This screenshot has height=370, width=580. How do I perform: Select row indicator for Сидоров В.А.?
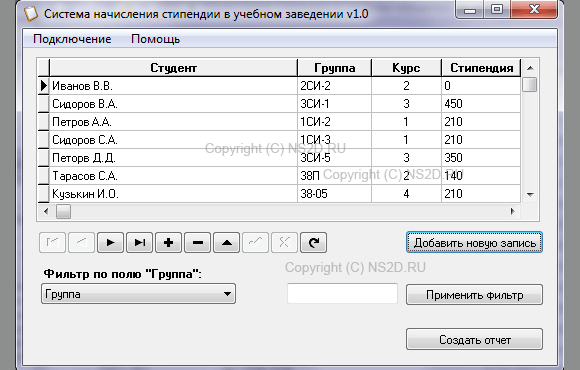point(43,104)
